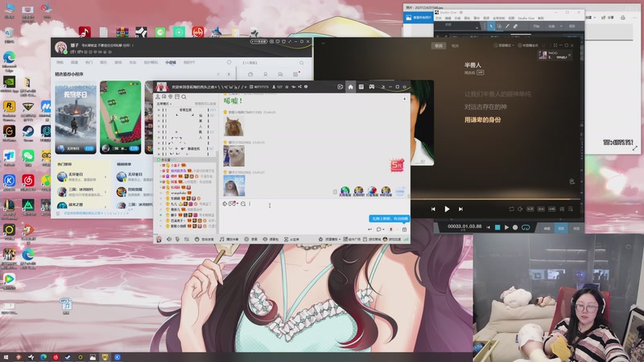Click the magnifier icon in chat input toolbar
The image size is (644, 362).
coord(243,204)
